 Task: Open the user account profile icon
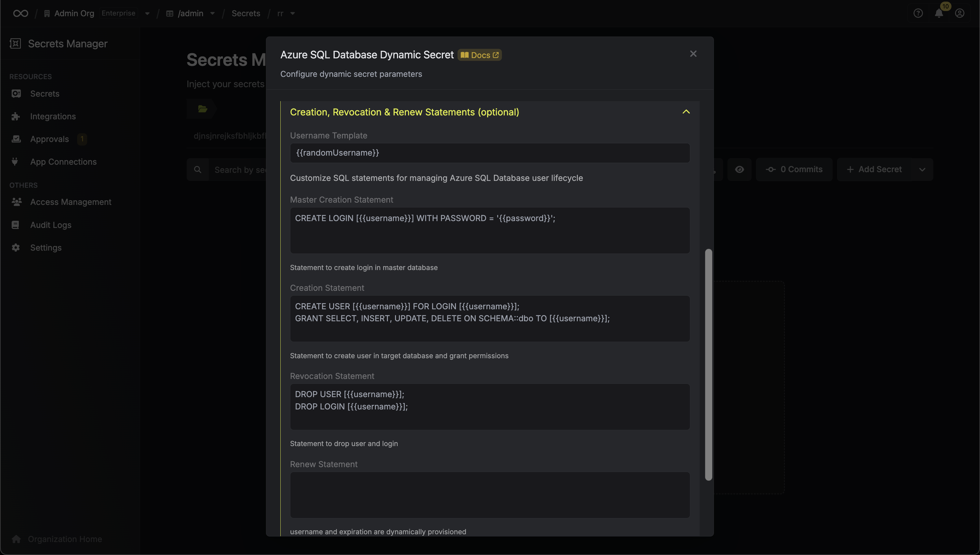click(x=960, y=13)
